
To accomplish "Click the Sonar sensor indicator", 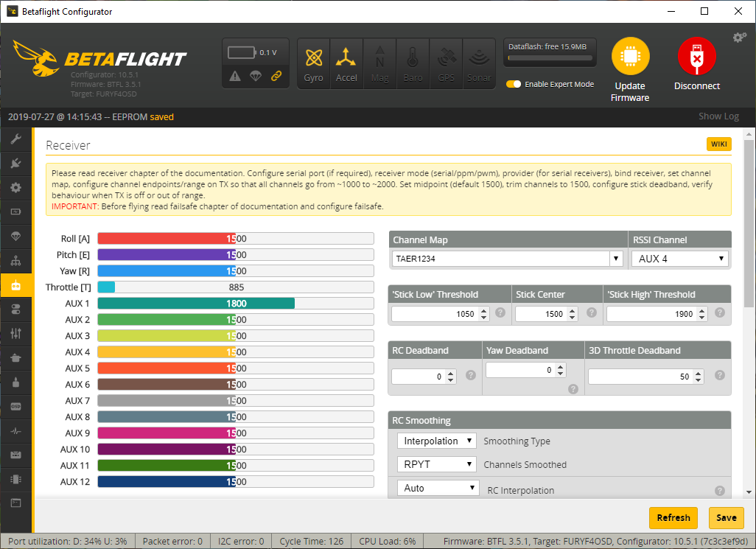I will click(x=479, y=63).
